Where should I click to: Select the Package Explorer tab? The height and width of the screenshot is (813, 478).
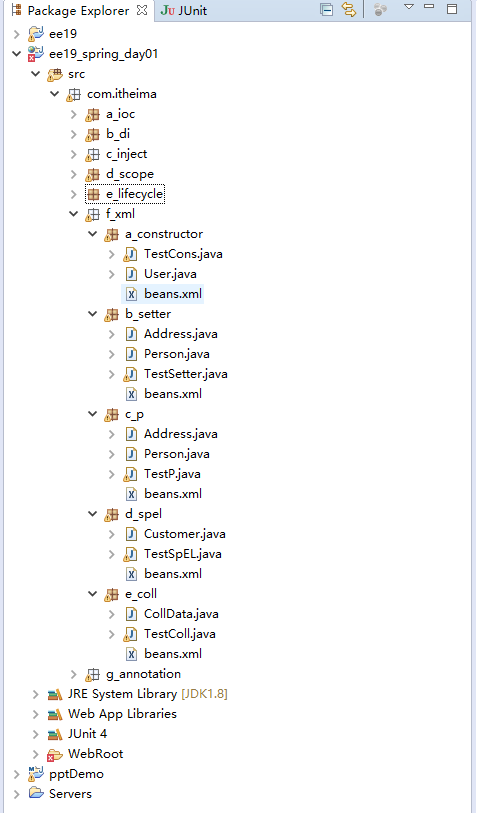(78, 11)
